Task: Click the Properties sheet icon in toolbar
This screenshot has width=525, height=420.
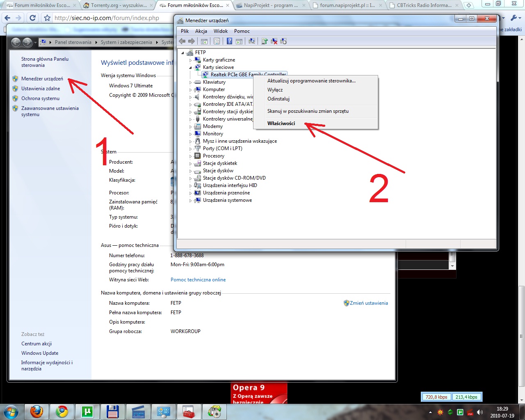Action: [x=217, y=41]
